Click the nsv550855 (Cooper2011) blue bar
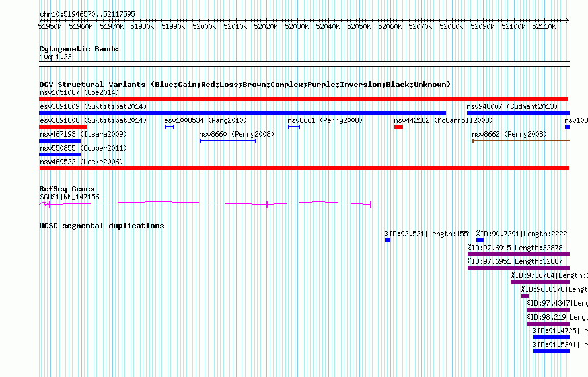Screen dimensions: 588x377 click(x=59, y=154)
